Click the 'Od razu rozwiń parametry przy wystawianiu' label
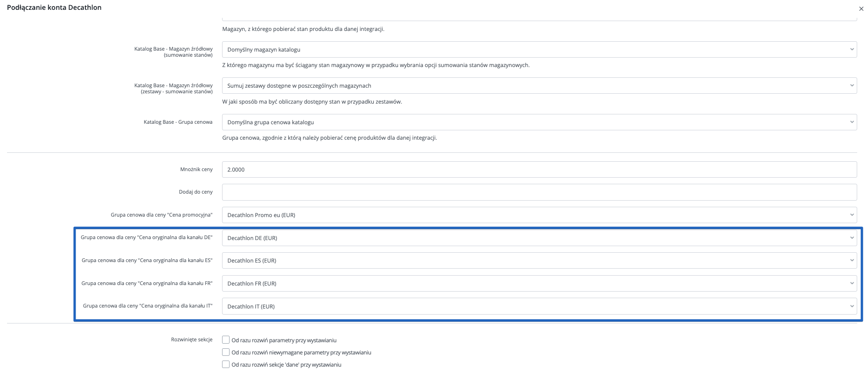 pyautogui.click(x=284, y=340)
